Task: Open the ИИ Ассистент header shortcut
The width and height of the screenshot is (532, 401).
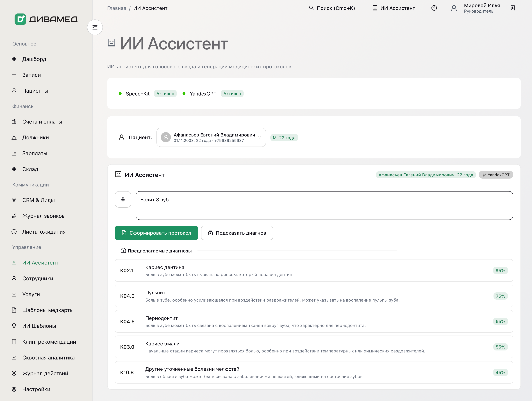Action: 394,8
